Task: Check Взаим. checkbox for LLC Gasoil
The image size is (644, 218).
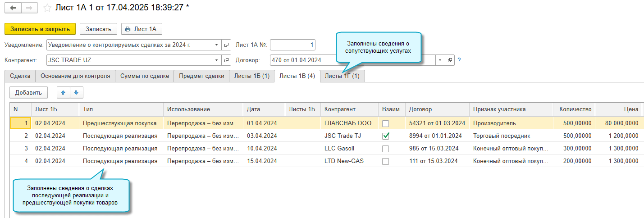Action: (x=385, y=149)
